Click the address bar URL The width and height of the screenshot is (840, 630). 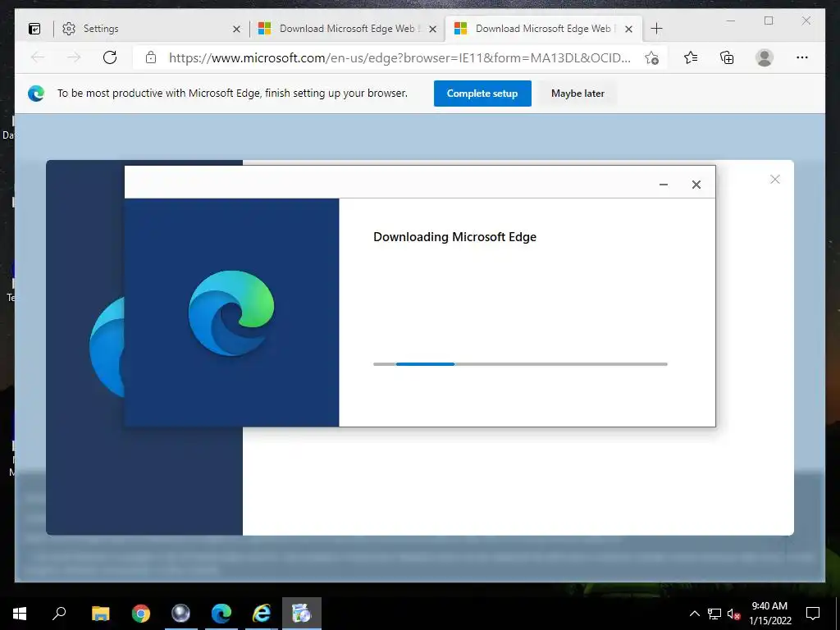click(399, 58)
